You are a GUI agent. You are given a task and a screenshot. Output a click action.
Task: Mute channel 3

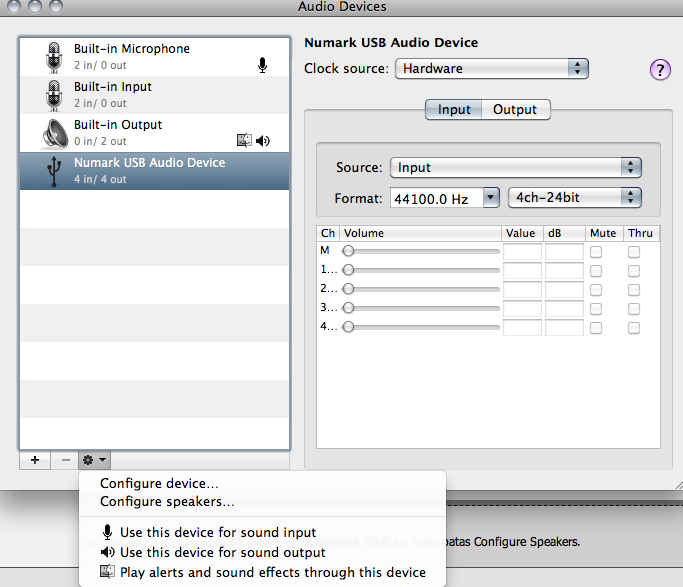coord(596,309)
